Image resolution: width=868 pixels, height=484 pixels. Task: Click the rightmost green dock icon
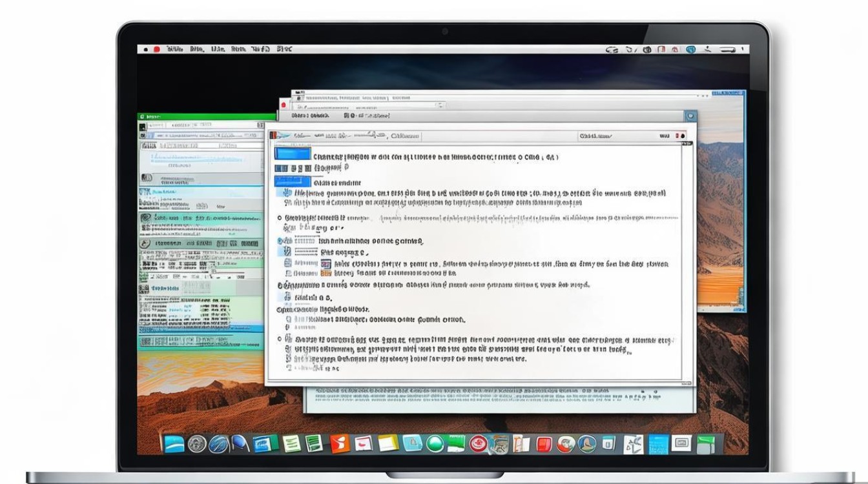tap(705, 443)
